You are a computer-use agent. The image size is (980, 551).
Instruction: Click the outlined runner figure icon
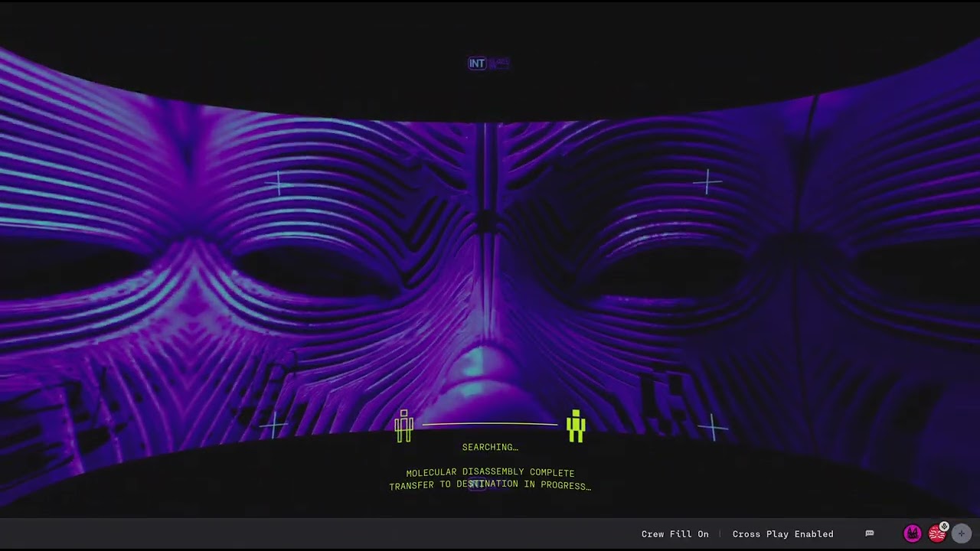tap(403, 425)
